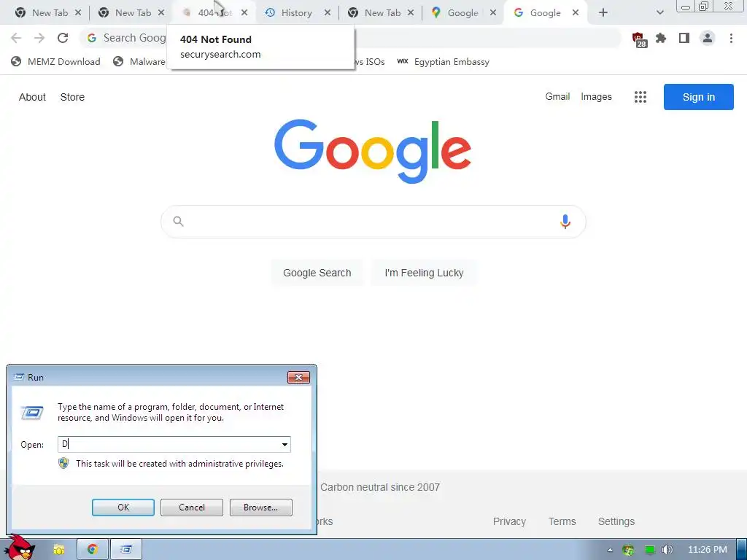Toggle the Chrome side panel icon
Image resolution: width=747 pixels, height=560 pixels.
[684, 38]
